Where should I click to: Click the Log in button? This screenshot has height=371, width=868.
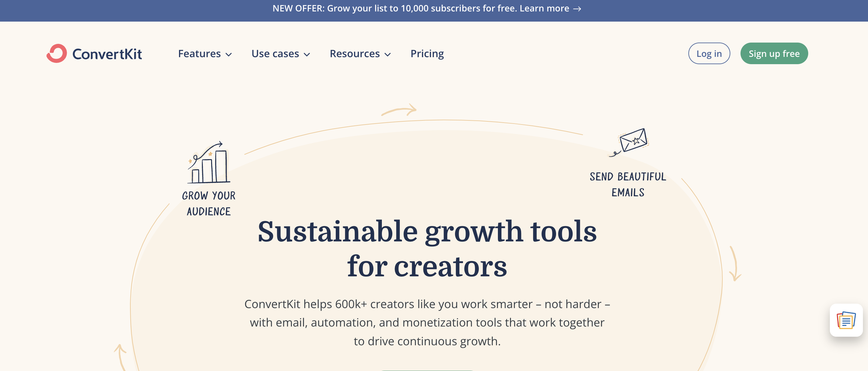[x=709, y=53]
